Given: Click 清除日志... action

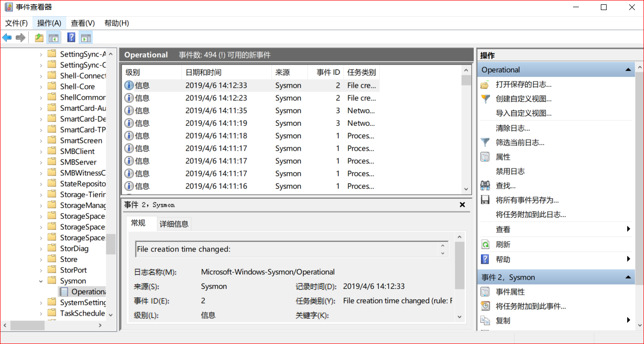Looking at the screenshot, I should click(x=513, y=128).
